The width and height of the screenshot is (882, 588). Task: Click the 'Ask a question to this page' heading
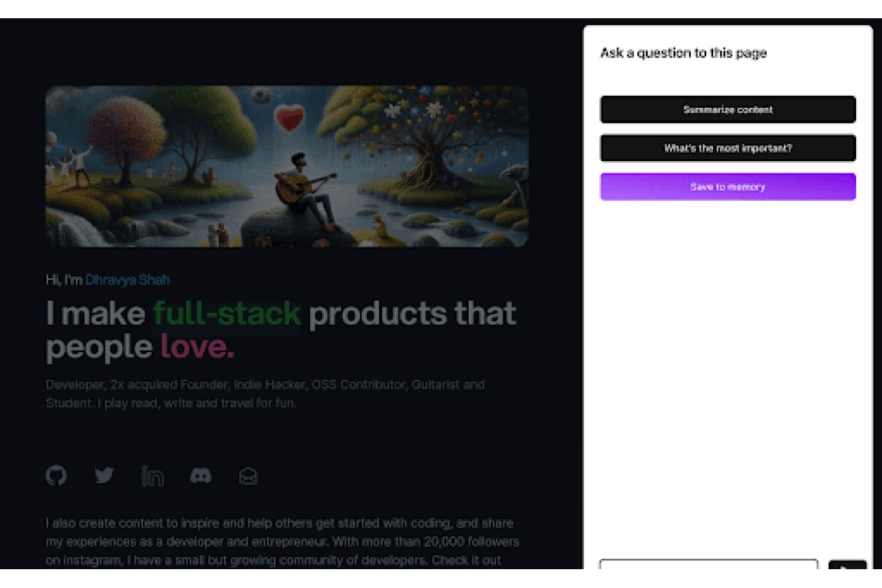coord(683,53)
